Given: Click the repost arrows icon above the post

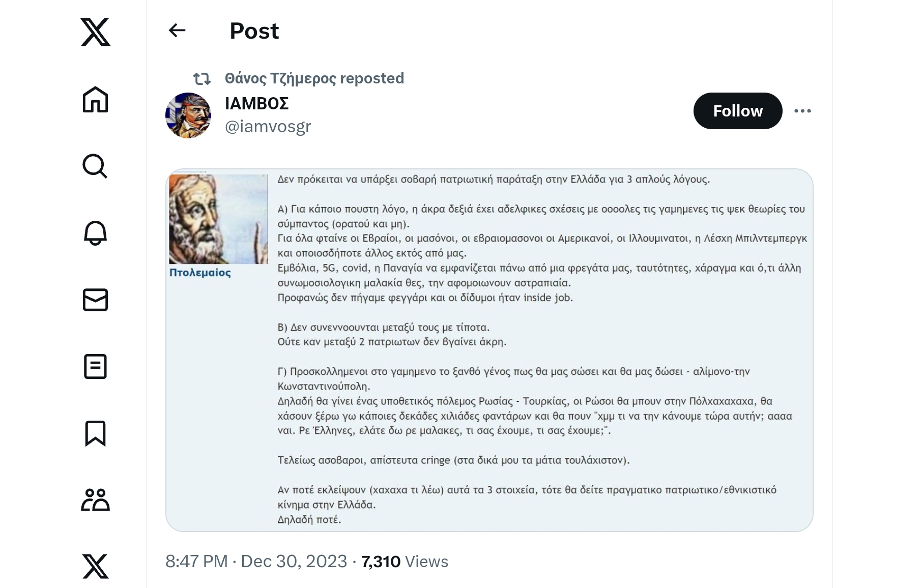Looking at the screenshot, I should tap(201, 79).
